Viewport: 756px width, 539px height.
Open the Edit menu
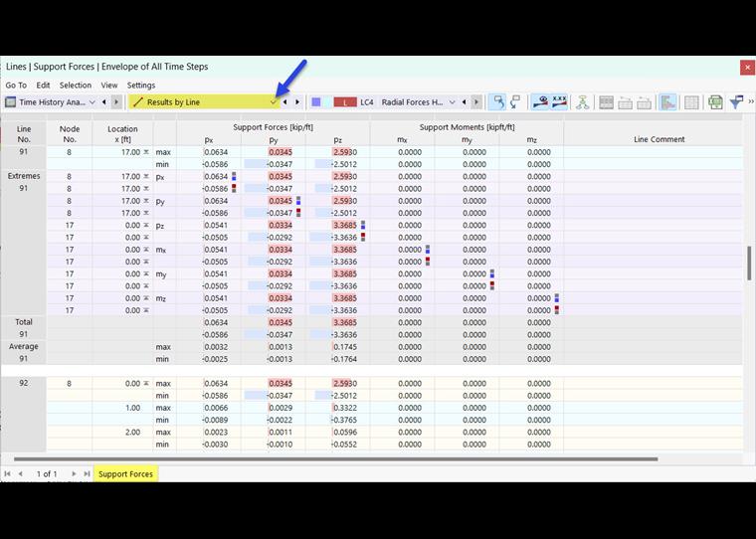click(43, 85)
